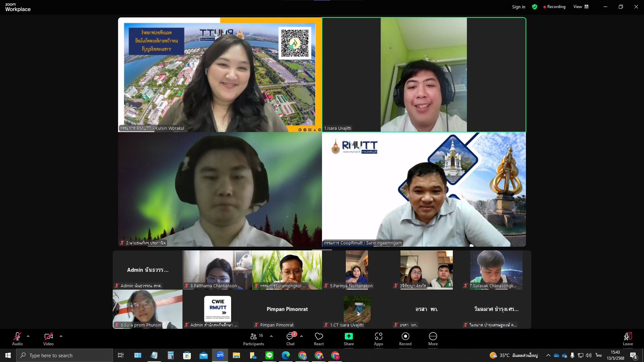The width and height of the screenshot is (644, 362).
Task: Expand chat options arrow
Action: click(x=302, y=336)
